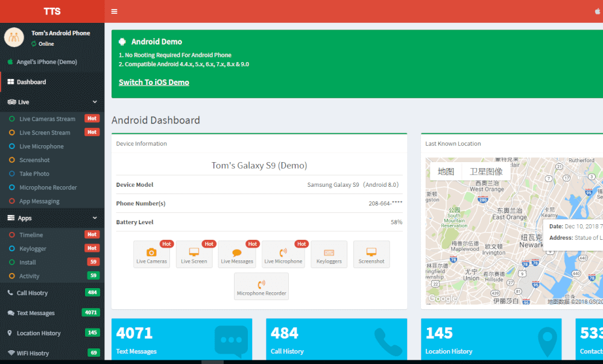
Task: Open Live Screen Stream in the sidebar
Action: (52, 133)
